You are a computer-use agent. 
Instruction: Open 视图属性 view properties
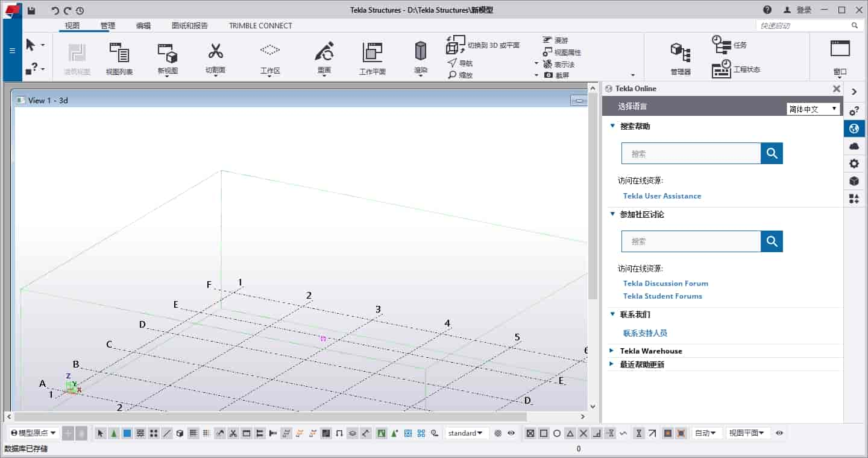562,52
